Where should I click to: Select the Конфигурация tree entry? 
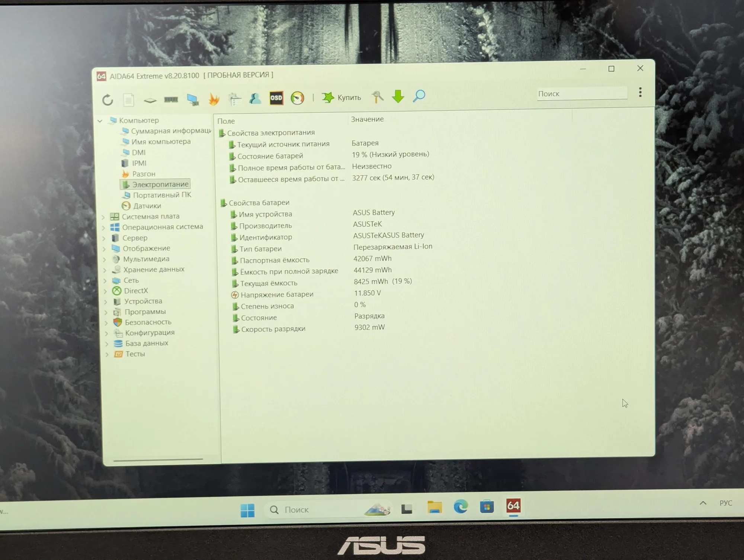click(144, 332)
